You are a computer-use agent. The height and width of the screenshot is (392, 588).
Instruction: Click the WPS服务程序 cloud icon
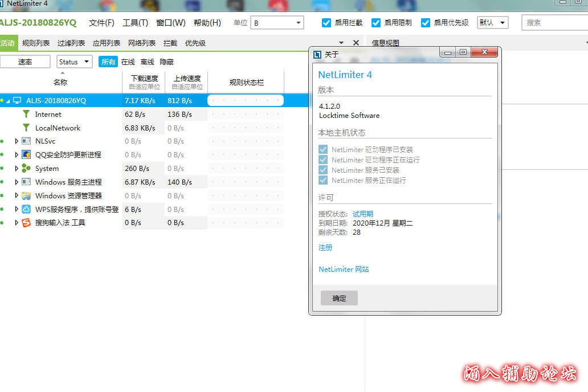(26, 209)
